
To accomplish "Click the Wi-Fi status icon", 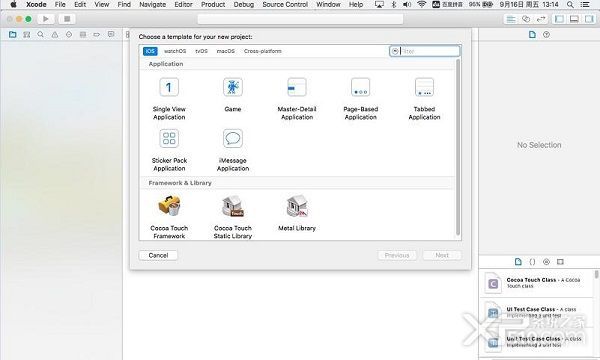I will 421,5.
